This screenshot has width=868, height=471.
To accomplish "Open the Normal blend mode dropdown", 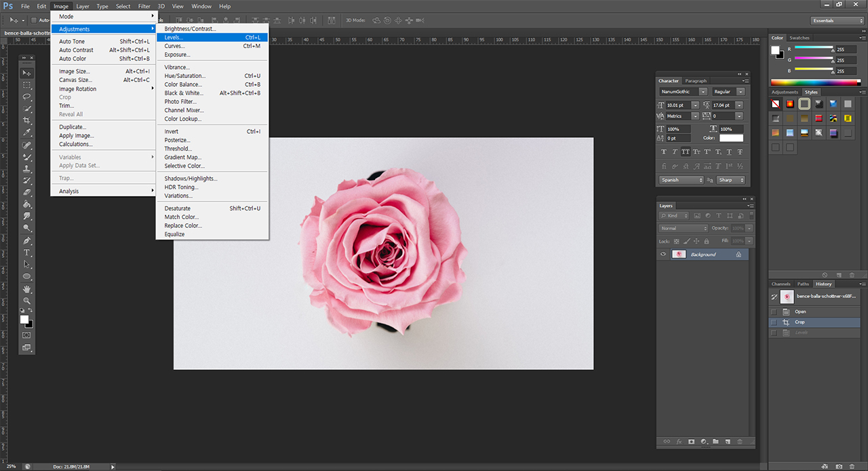I will coord(683,228).
